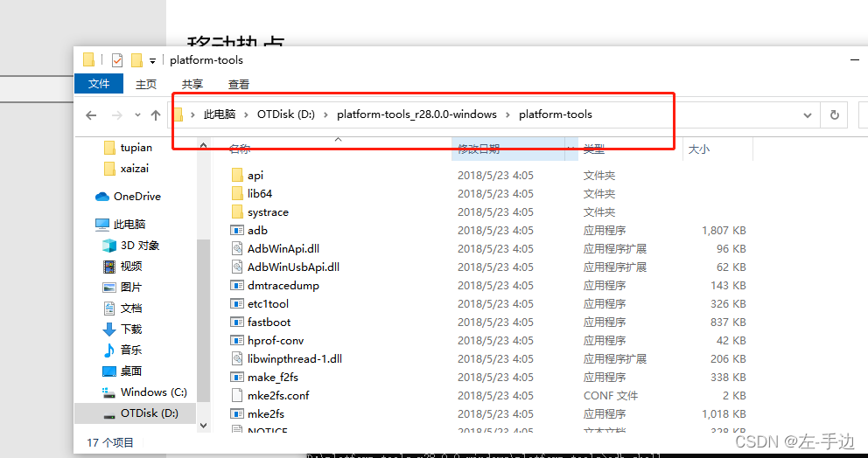868x458 pixels.
Task: Select the mke2fs.conf file icon
Action: (237, 394)
